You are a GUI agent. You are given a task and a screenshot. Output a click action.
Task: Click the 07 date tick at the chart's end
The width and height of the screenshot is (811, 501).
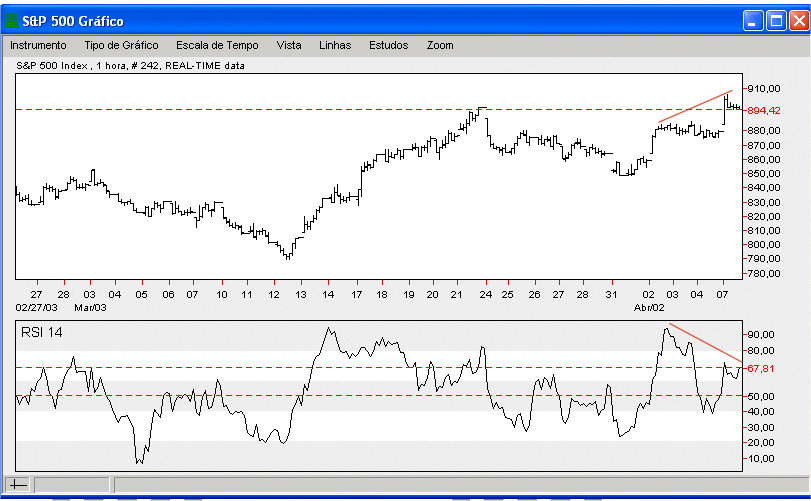[x=722, y=295]
